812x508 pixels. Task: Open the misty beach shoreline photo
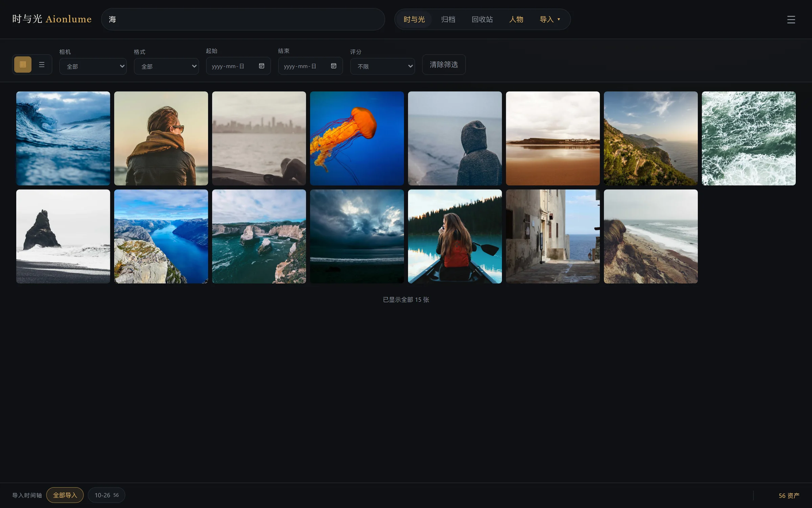651,236
